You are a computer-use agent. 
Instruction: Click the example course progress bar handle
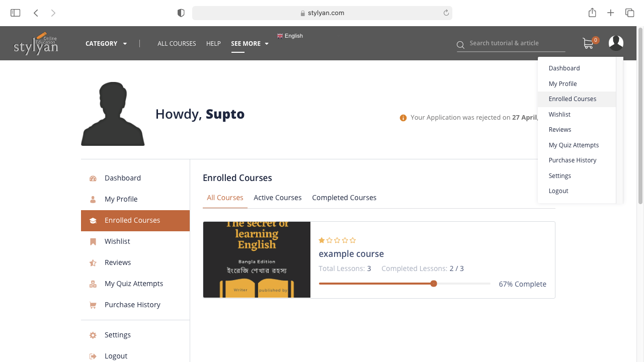coord(434,284)
